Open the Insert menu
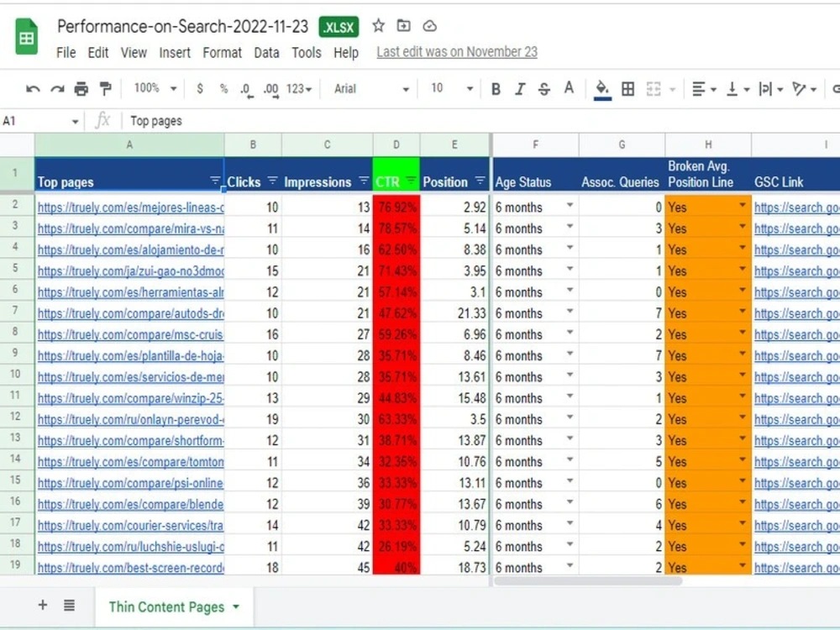The image size is (840, 630). (x=175, y=52)
